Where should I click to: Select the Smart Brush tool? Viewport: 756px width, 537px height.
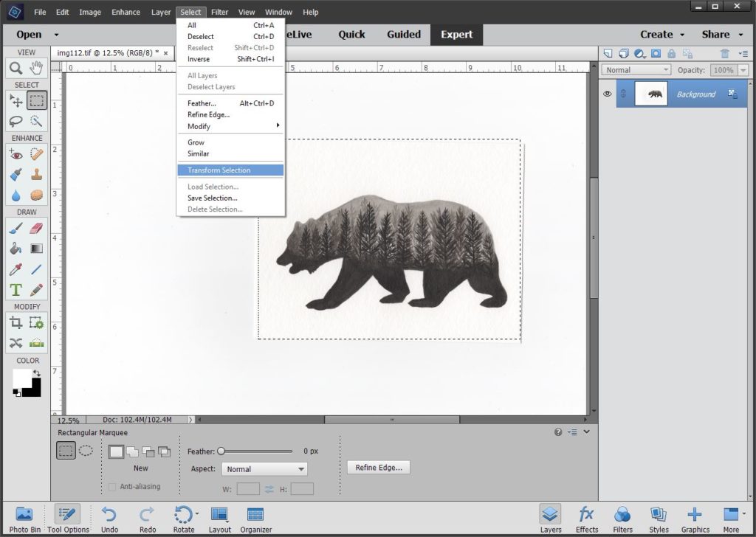coord(16,175)
